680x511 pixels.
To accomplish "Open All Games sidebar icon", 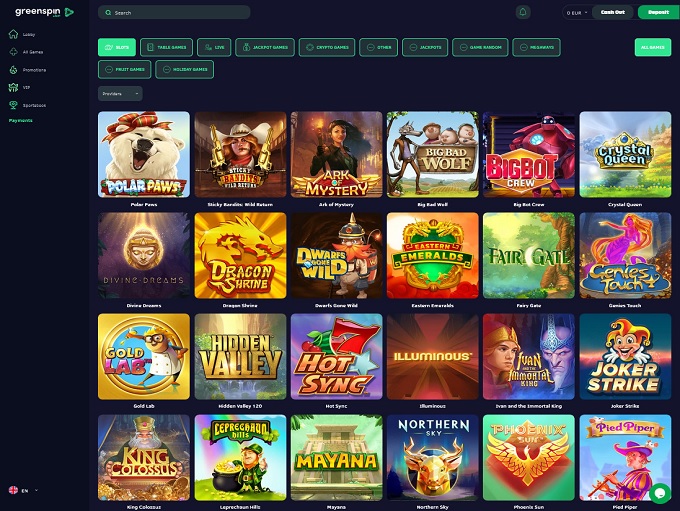I will [13, 52].
